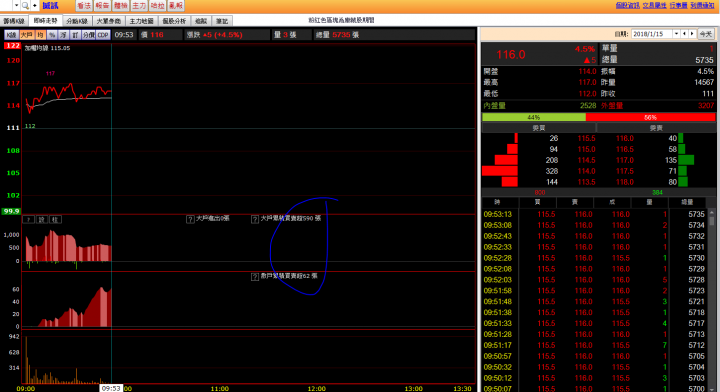Click the 內盤量 2528 value
This screenshot has width=720, height=392.
click(588, 106)
